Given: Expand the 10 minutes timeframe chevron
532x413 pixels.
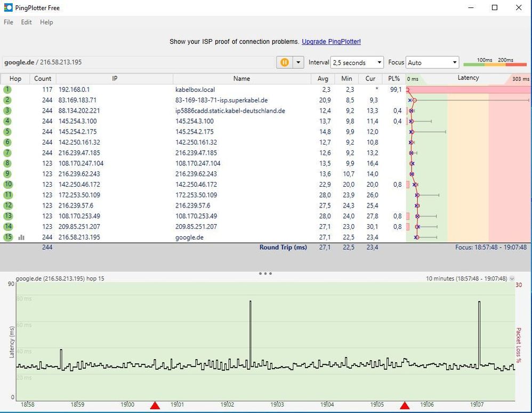Looking at the screenshot, I should (512, 279).
